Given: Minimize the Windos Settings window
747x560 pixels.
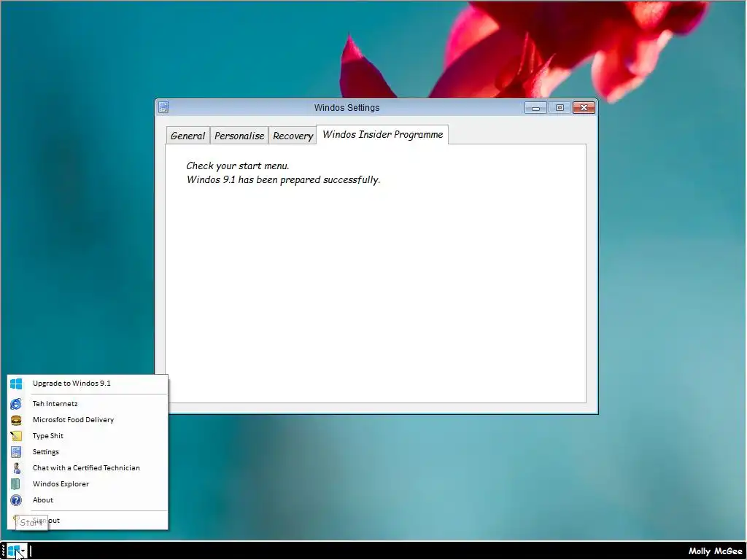Looking at the screenshot, I should click(x=535, y=108).
